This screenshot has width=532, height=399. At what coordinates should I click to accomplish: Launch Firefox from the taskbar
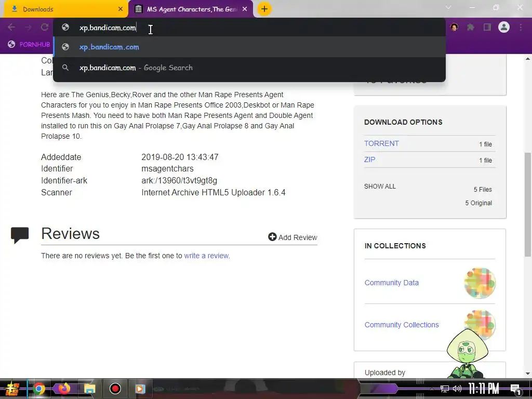(x=64, y=388)
